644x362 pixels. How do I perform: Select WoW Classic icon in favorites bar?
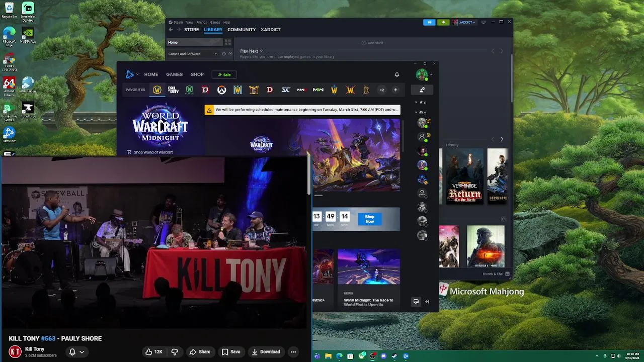pyautogui.click(x=189, y=90)
